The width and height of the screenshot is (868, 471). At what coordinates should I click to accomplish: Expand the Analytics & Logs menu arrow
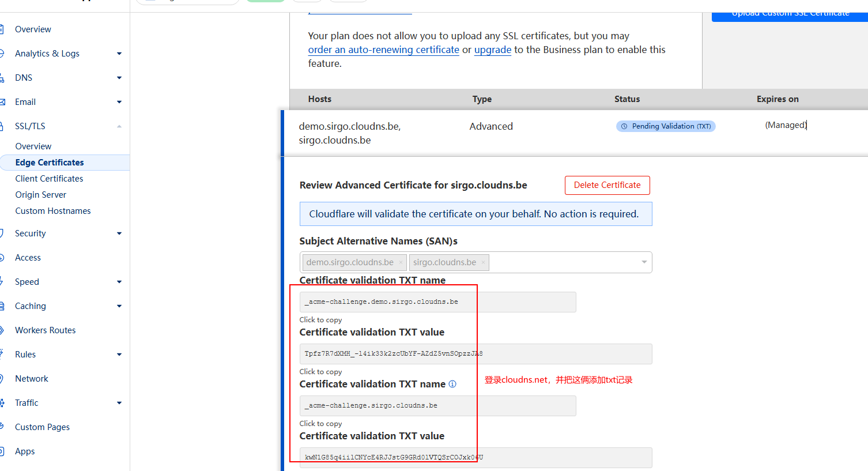point(119,54)
